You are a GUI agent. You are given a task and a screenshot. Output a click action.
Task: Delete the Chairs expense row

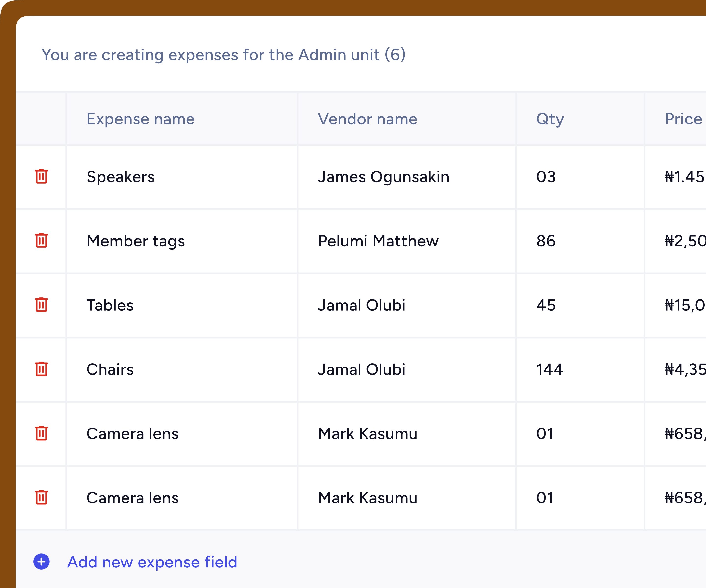(x=41, y=370)
